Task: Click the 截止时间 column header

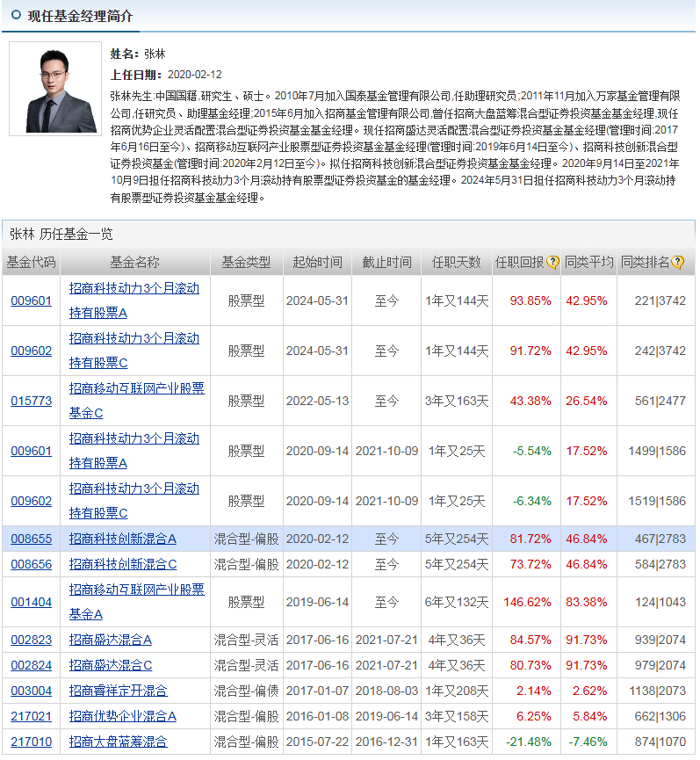Action: point(386,263)
